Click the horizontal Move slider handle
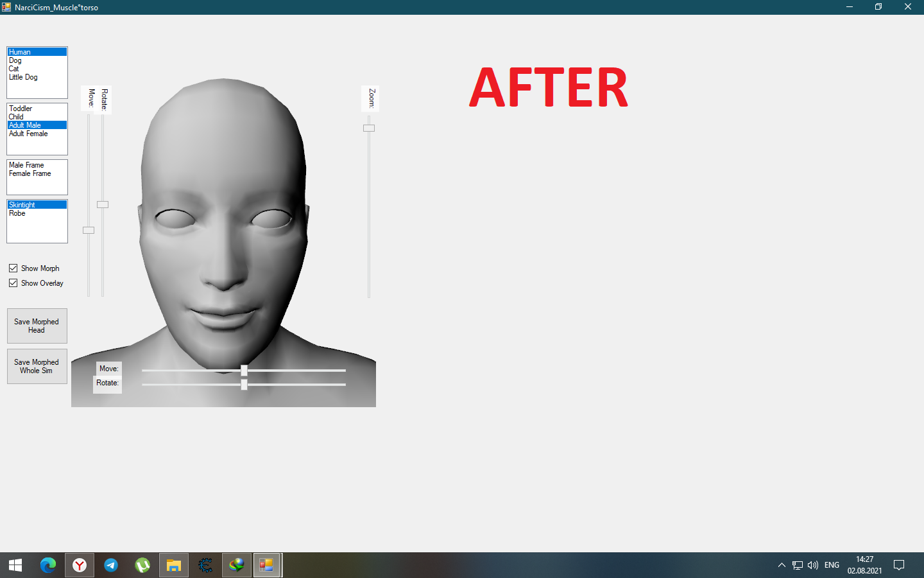The width and height of the screenshot is (924, 578). 244,371
